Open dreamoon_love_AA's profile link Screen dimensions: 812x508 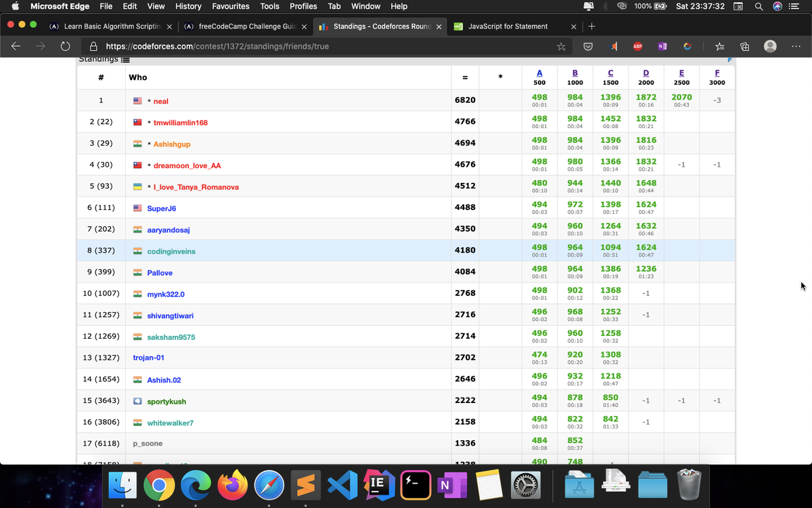(x=187, y=165)
